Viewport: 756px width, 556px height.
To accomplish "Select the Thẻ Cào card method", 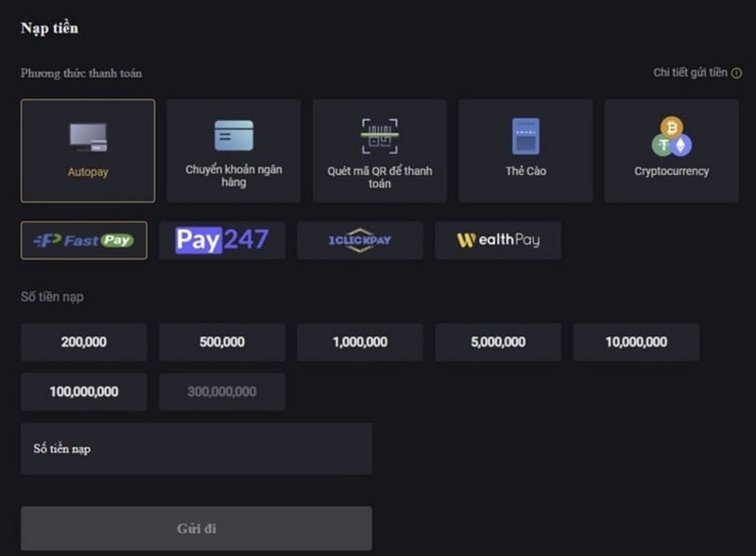I will (x=525, y=150).
